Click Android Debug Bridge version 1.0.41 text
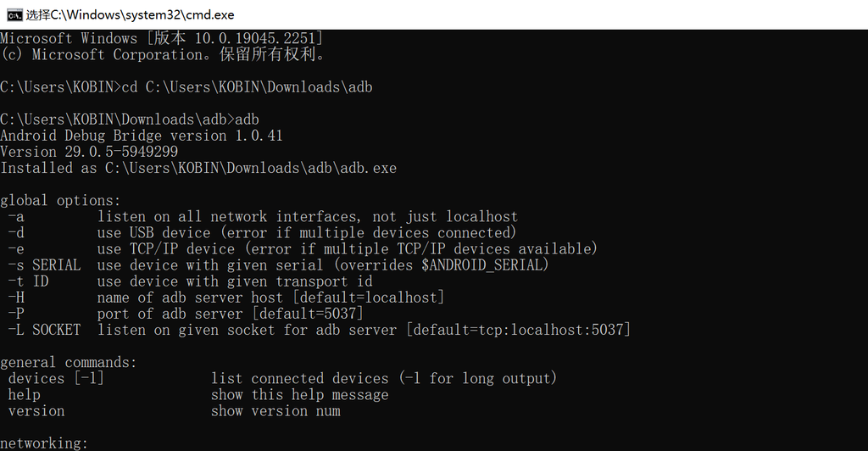868x451 pixels. [141, 136]
